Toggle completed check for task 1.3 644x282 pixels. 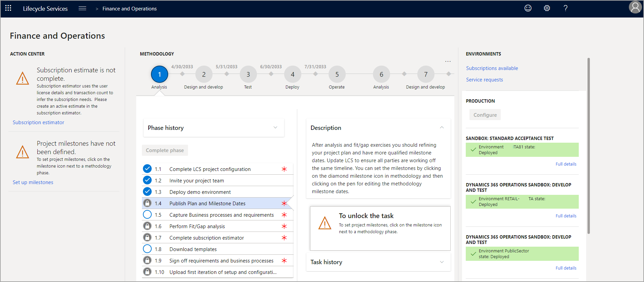pyautogui.click(x=147, y=192)
